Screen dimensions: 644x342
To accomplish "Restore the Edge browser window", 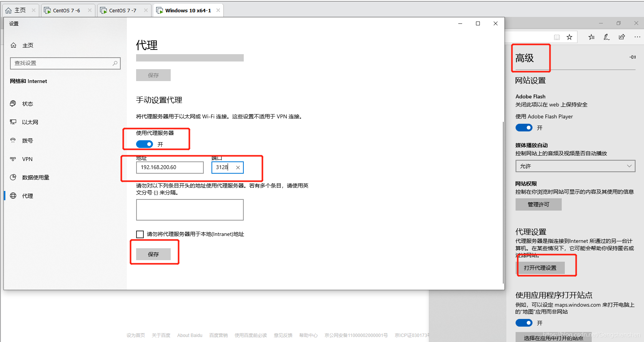I will pos(619,23).
